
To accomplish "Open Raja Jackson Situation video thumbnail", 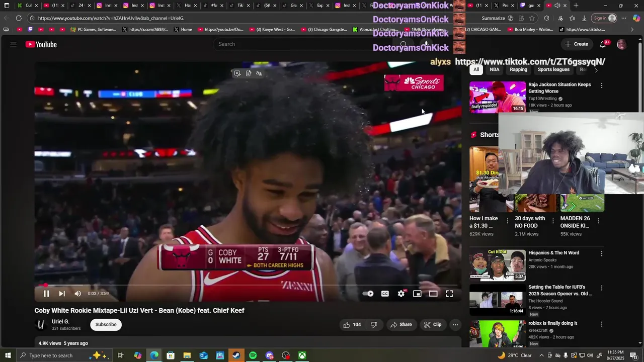I will coord(498,97).
